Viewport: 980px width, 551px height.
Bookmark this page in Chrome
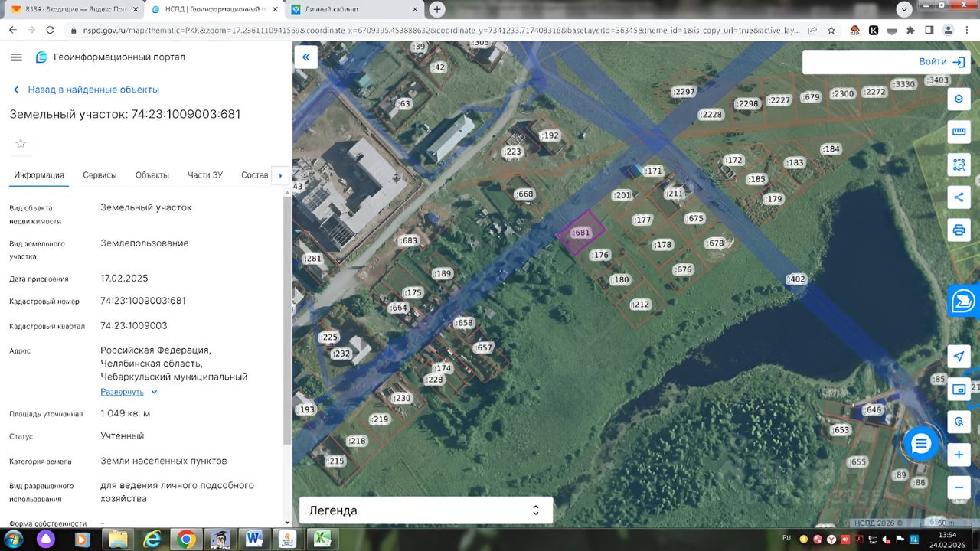[831, 31]
